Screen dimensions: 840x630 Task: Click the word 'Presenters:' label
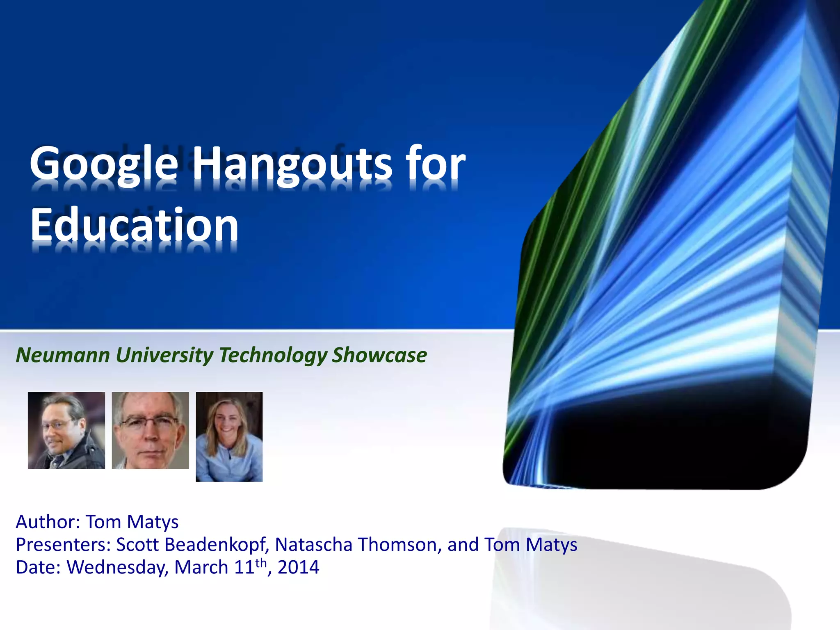click(64, 545)
